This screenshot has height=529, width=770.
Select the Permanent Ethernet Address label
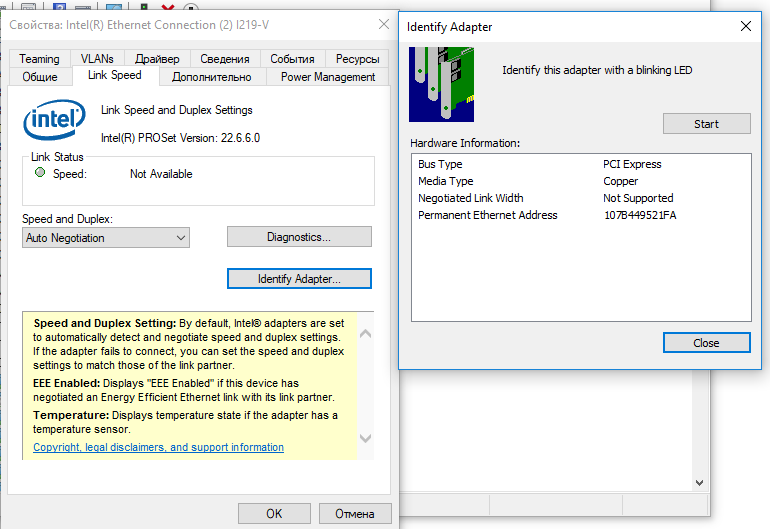tap(488, 215)
